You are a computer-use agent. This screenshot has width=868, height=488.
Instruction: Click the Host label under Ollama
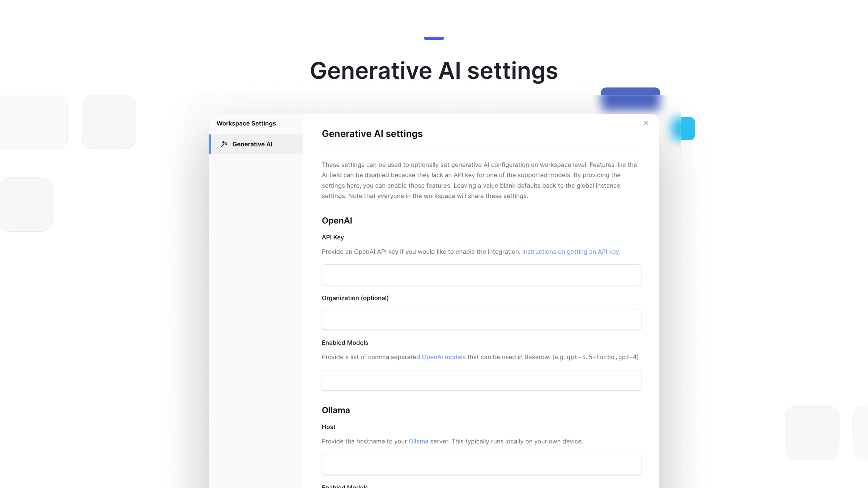tap(328, 427)
